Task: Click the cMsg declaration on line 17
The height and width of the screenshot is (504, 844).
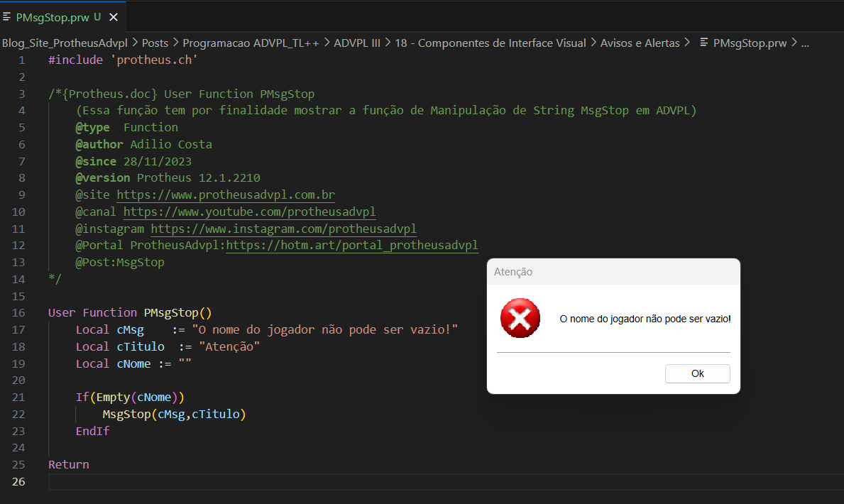Action: [x=131, y=329]
